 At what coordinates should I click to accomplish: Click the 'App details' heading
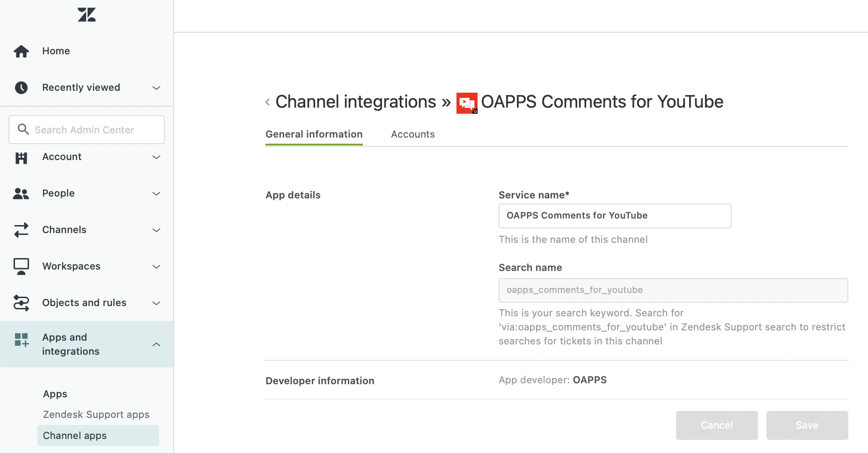point(293,195)
